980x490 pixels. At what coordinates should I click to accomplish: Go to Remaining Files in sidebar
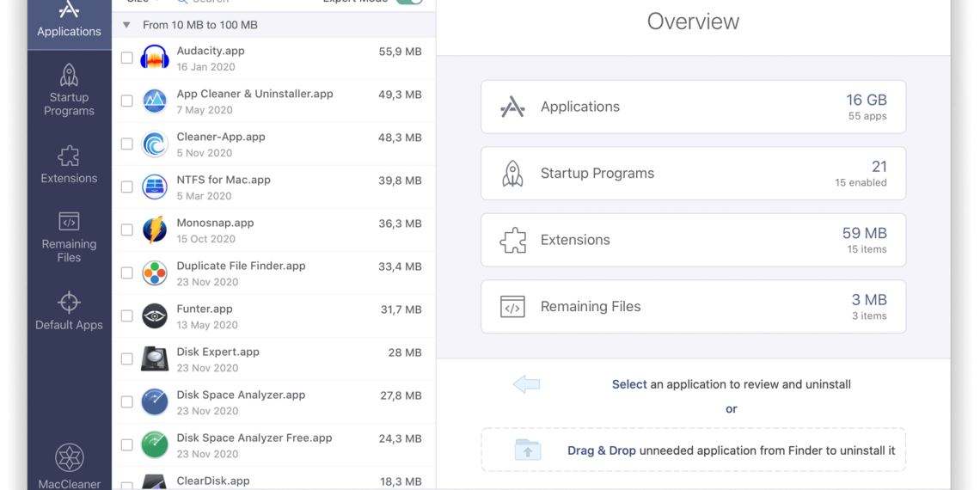tap(69, 236)
